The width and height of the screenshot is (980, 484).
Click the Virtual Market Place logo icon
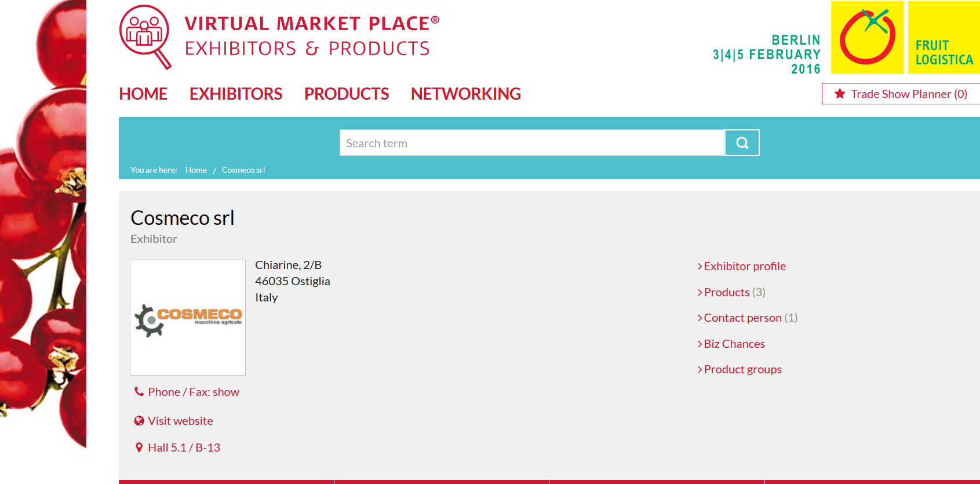[145, 36]
